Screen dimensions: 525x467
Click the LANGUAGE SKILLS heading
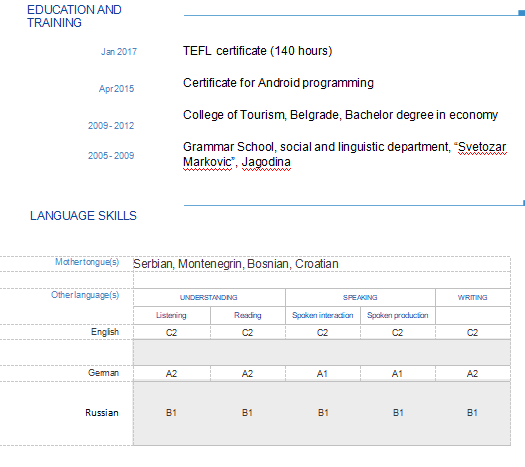tap(83, 216)
